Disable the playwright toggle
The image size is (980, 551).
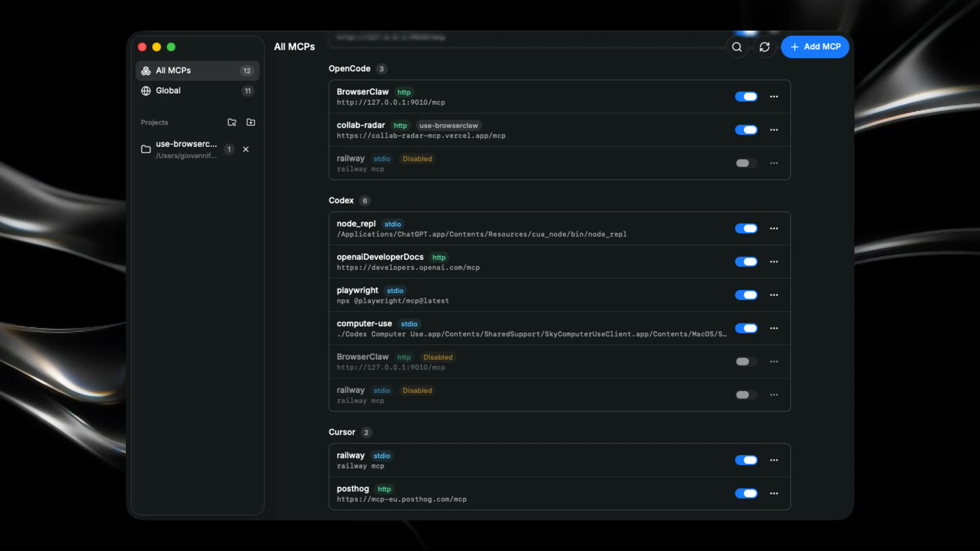[x=746, y=295]
